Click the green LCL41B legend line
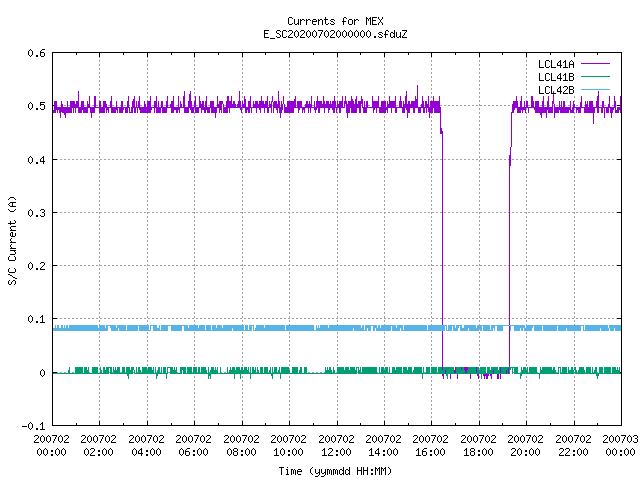The width and height of the screenshot is (640, 480). [595, 76]
